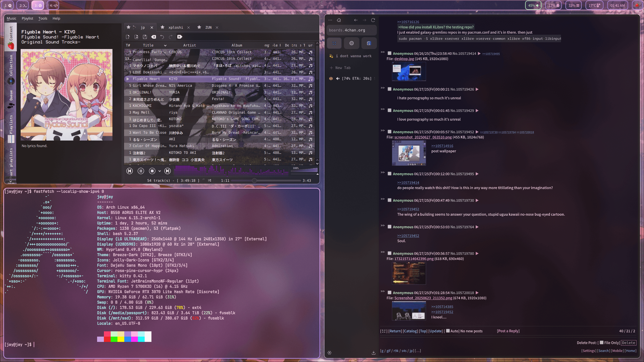Open post menu arrow for No.105720018
This screenshot has width=644, height=362.
477,293
